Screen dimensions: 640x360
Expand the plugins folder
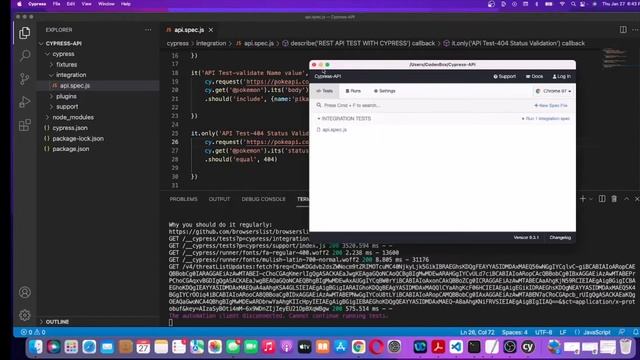tap(51, 96)
